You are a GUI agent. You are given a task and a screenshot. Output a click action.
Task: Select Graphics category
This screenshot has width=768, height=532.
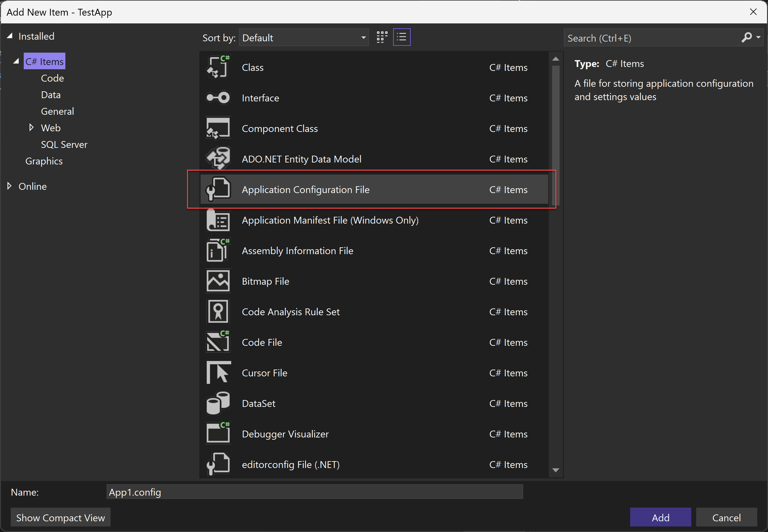pos(44,161)
